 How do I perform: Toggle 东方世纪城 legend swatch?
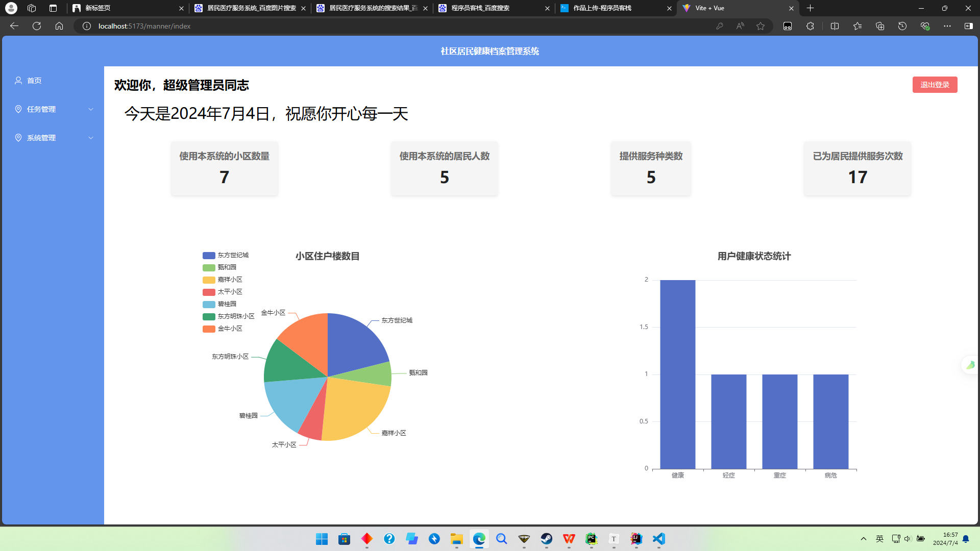(209, 256)
